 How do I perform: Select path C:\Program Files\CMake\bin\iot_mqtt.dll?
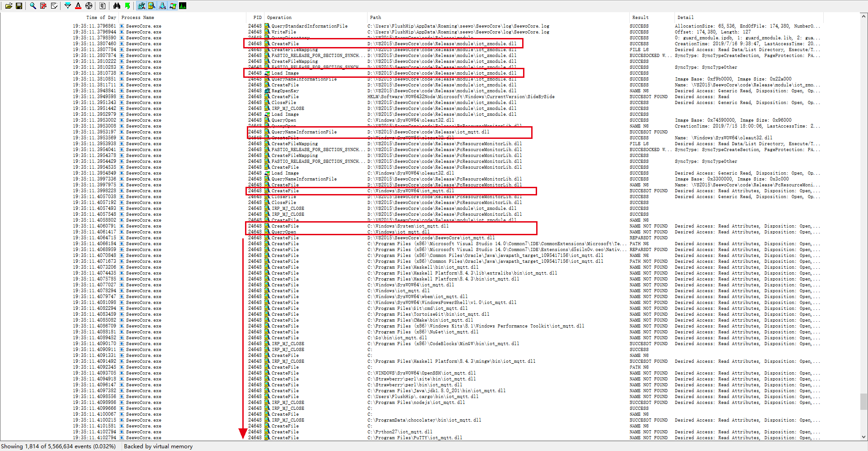pos(420,320)
